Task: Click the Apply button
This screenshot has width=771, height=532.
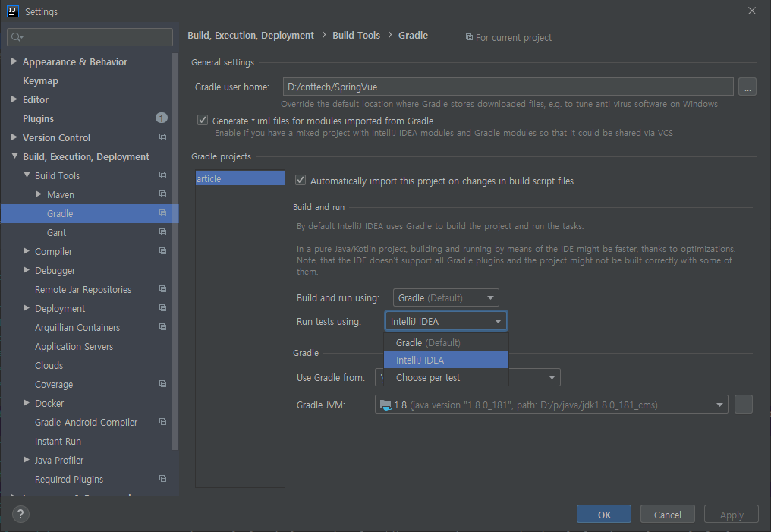Action: [x=732, y=515]
